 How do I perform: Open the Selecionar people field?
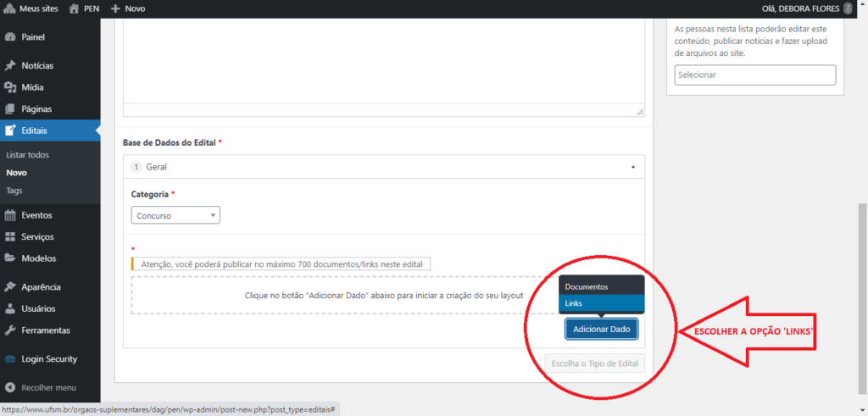[x=755, y=75]
